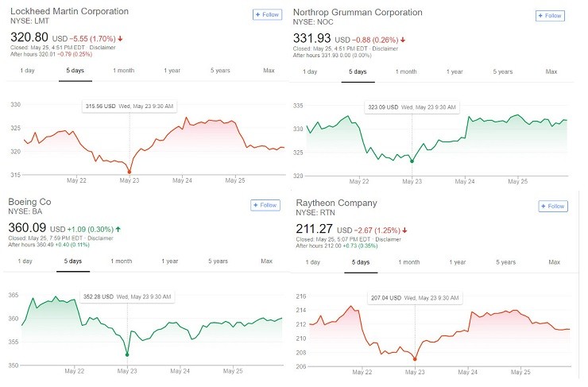Open Disclaimer link under Boeing price
This screenshot has width=588, height=387.
(99, 238)
